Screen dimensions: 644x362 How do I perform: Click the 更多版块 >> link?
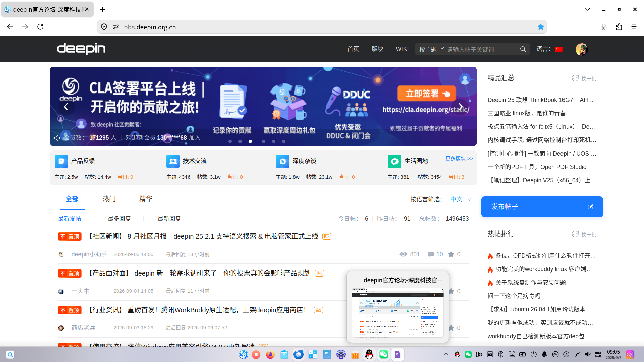click(459, 159)
